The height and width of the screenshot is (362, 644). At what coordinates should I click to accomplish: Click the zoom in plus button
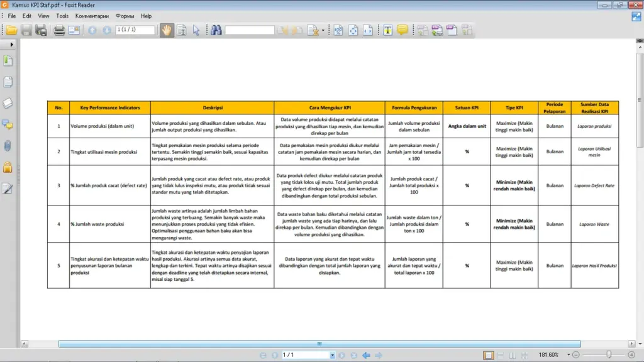click(x=631, y=355)
